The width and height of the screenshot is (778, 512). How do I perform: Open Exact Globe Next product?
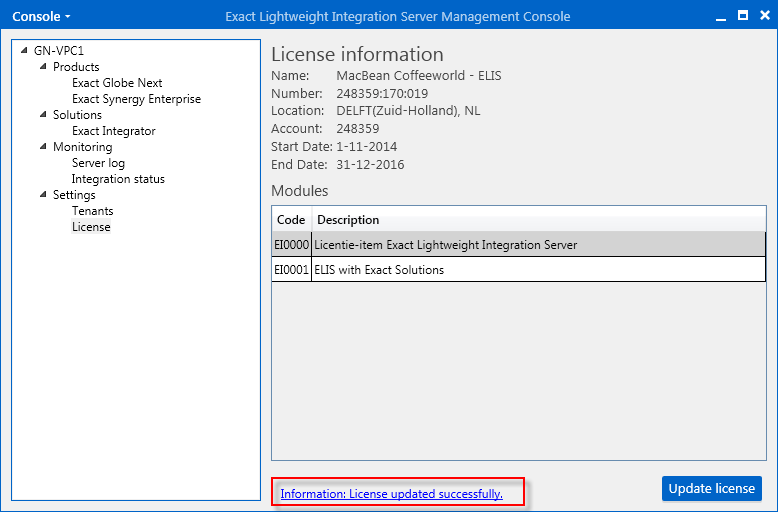click(117, 83)
